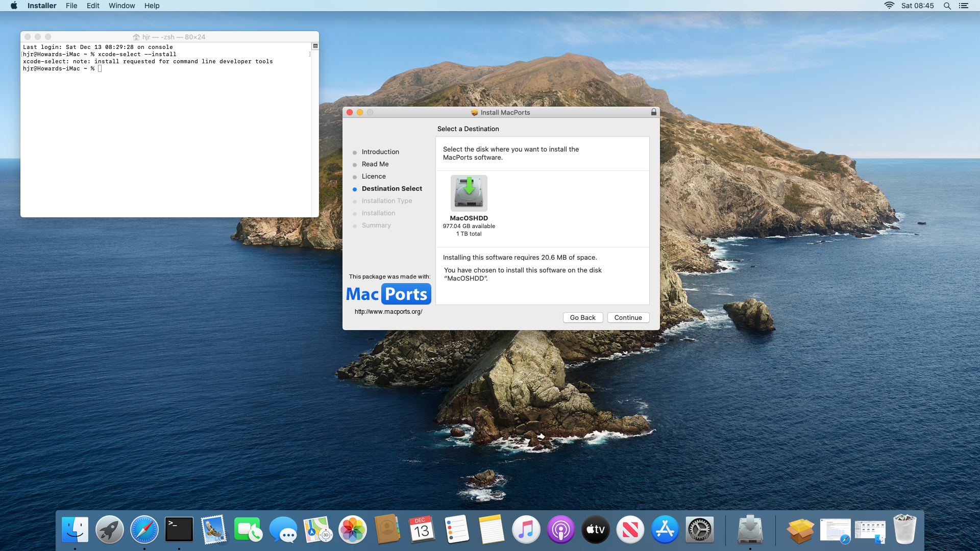Click the Go Back button
Screen dimensions: 980x551
[582, 317]
